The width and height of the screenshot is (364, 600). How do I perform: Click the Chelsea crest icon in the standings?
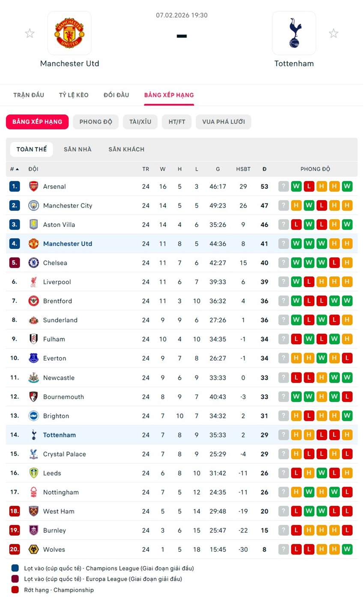pyautogui.click(x=33, y=263)
